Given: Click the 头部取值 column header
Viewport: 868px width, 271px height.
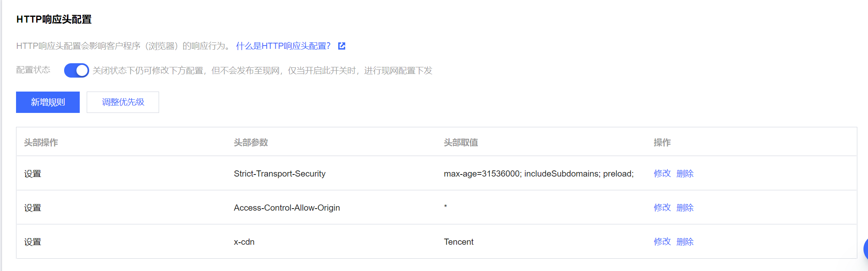Looking at the screenshot, I should coord(461,142).
